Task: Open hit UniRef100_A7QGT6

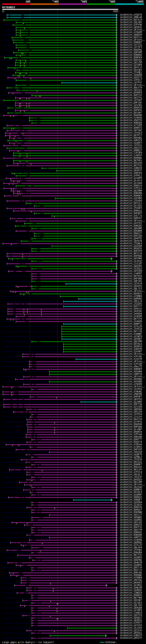Action: 131,15
